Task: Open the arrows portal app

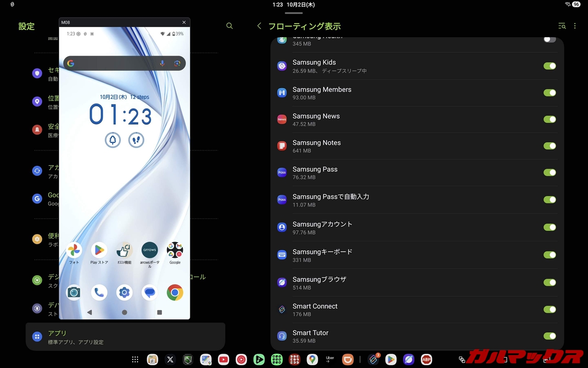Action: [149, 251]
